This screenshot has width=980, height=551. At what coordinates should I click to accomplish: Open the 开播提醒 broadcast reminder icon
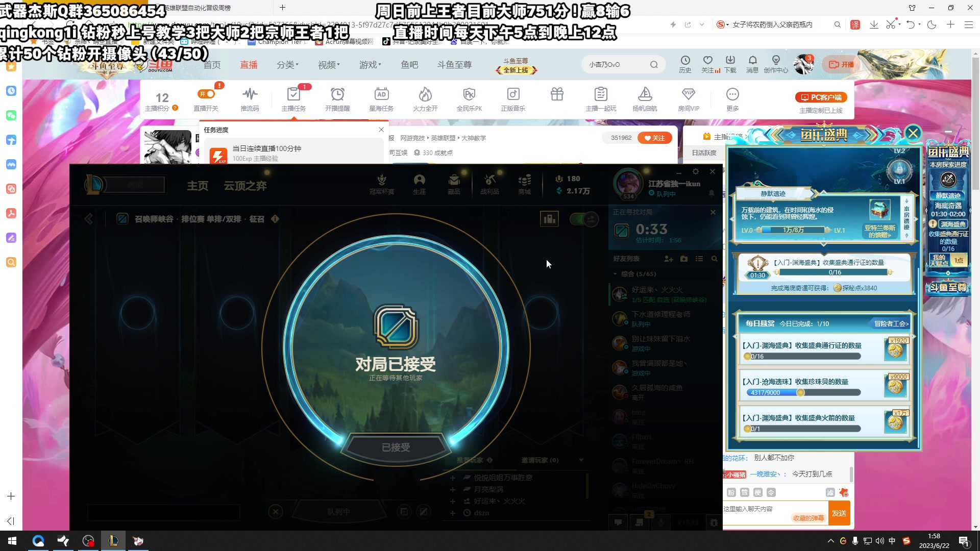pos(337,98)
